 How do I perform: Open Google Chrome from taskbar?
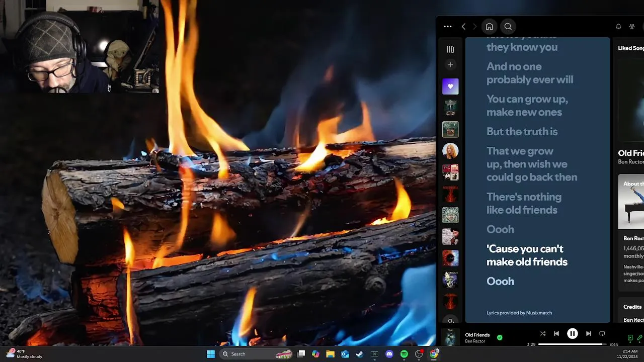point(434,354)
